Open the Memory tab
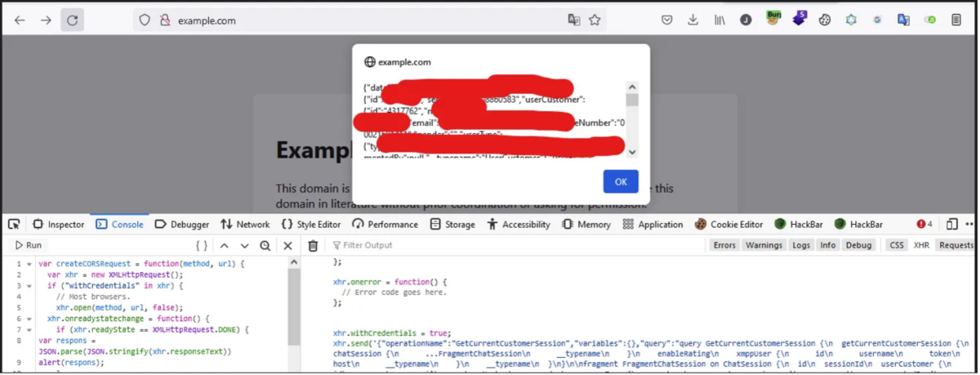The width and height of the screenshot is (980, 375). tap(586, 225)
